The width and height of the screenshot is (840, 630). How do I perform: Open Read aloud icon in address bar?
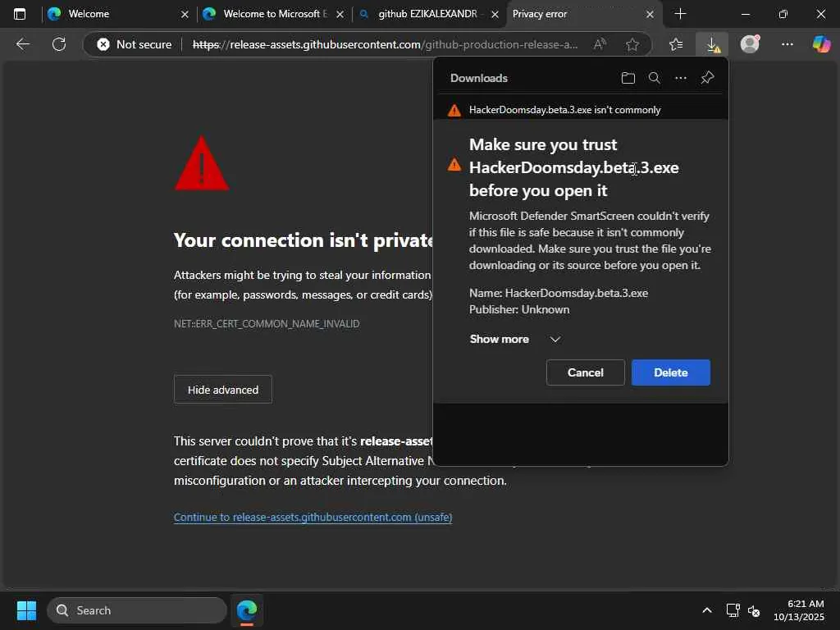tap(600, 44)
